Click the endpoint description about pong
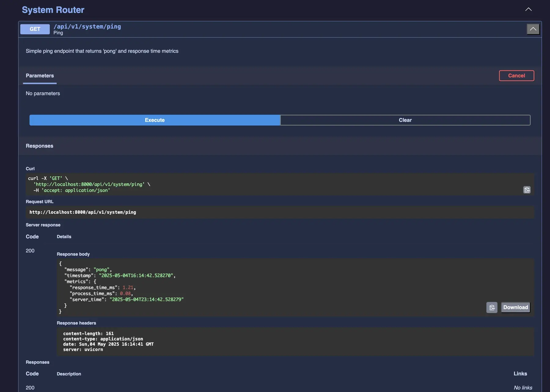This screenshot has height=392, width=550. pos(102,51)
